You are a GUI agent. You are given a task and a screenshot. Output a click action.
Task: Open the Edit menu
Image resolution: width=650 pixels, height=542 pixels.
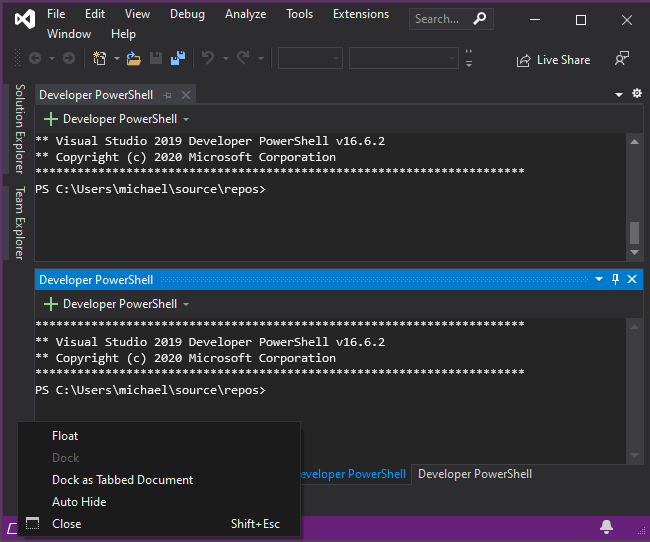(x=95, y=14)
